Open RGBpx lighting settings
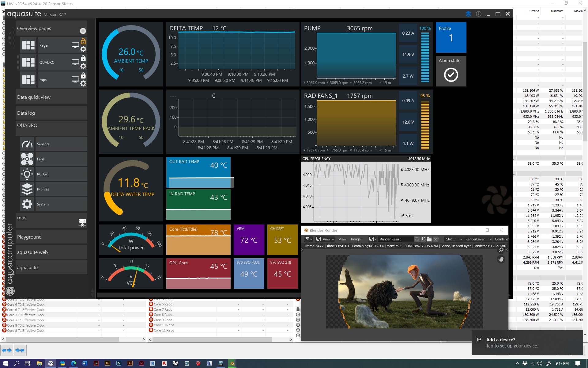 click(27, 174)
